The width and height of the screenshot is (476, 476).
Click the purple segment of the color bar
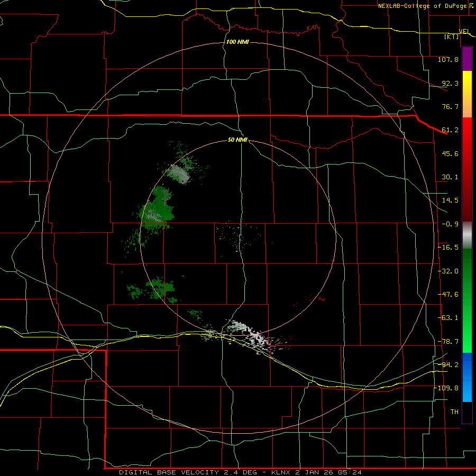tap(467, 59)
